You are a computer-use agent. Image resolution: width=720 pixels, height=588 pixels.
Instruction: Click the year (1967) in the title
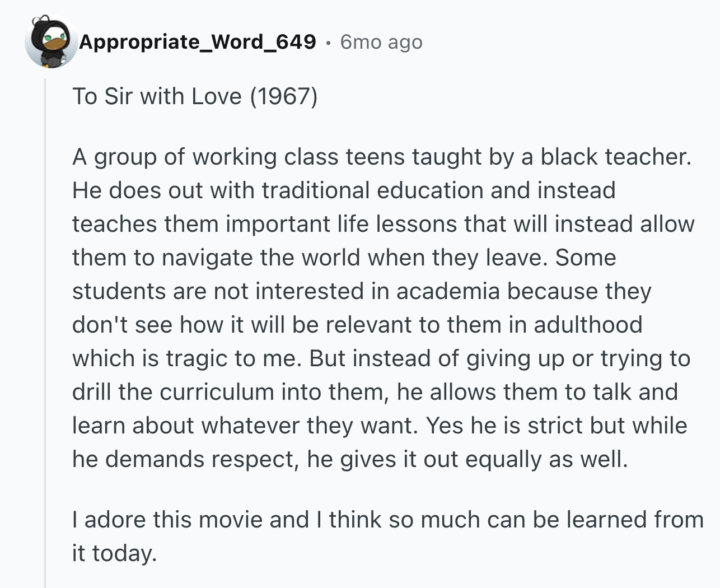pos(284,96)
